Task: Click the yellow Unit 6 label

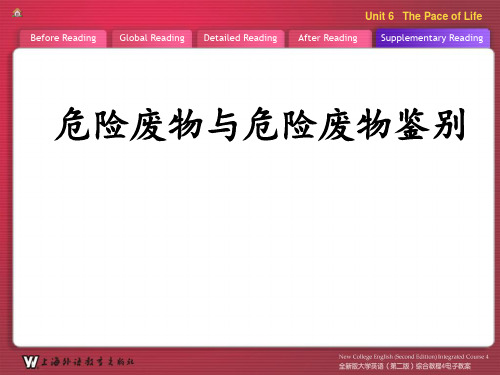Action: click(379, 16)
